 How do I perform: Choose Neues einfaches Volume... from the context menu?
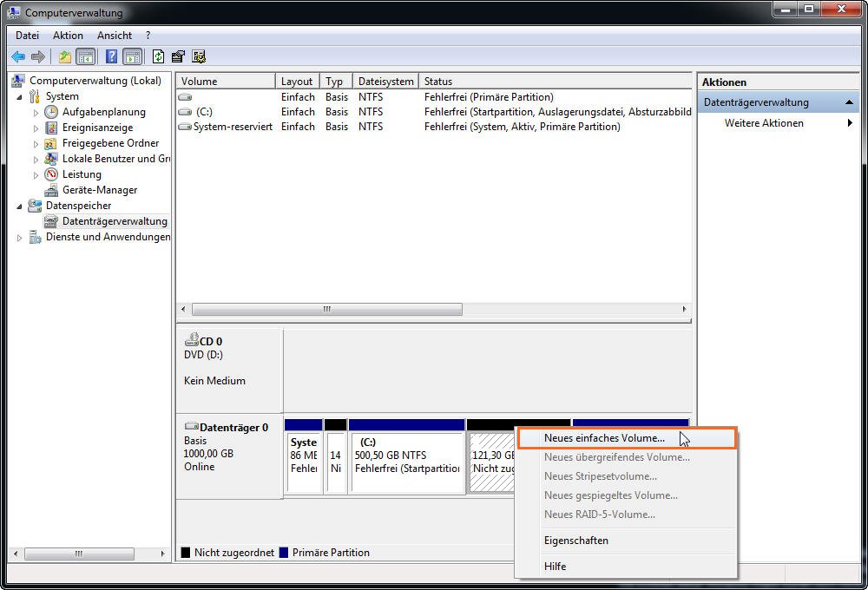coord(627,438)
